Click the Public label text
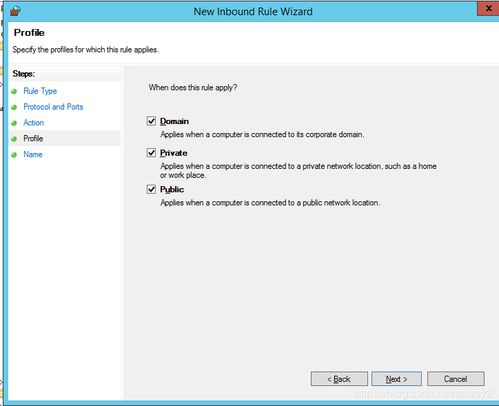The width and height of the screenshot is (499, 406). pyautogui.click(x=172, y=189)
